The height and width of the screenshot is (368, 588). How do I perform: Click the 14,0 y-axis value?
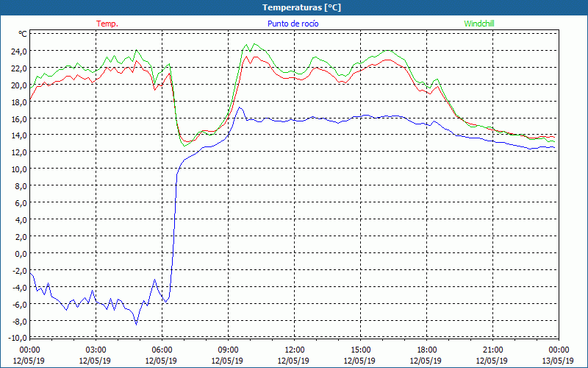(x=19, y=135)
